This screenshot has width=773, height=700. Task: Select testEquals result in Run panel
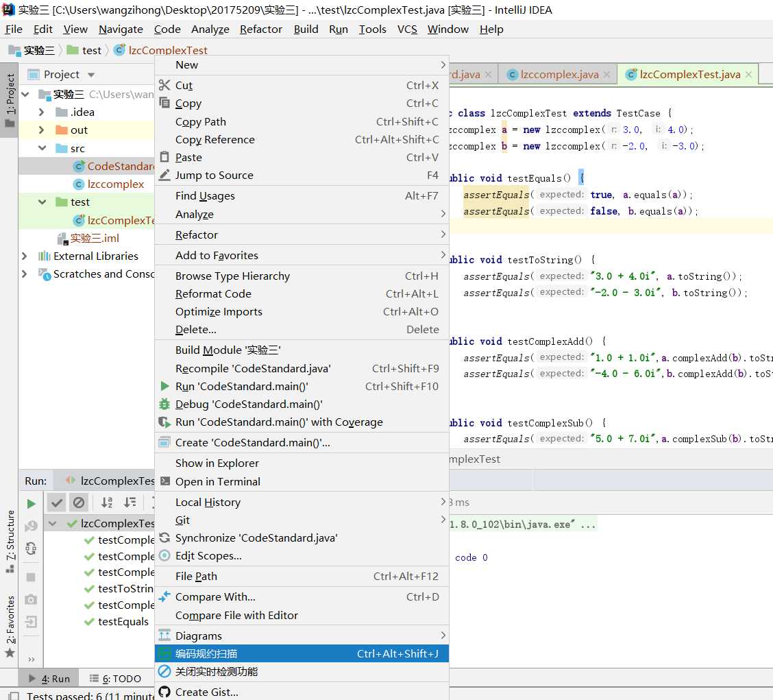pos(116,621)
